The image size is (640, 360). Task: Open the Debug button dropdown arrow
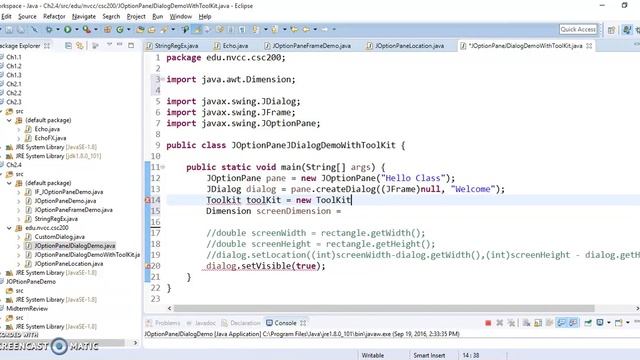tap(58, 29)
